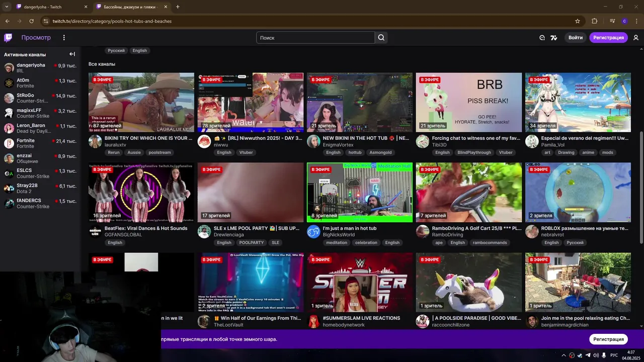The width and height of the screenshot is (644, 362).
Task: Open fANDERCS channel in sidebar
Action: coord(40,203)
